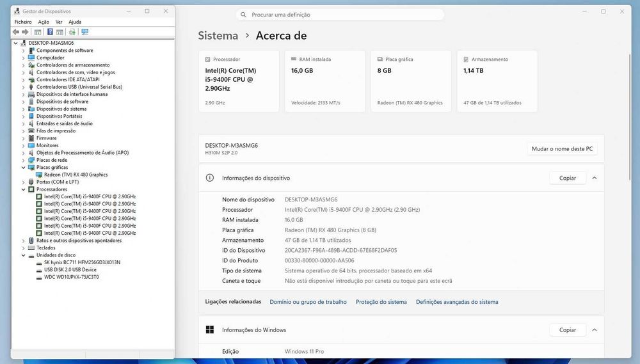Select Dispositivos Portáteis in the tree

[59, 116]
